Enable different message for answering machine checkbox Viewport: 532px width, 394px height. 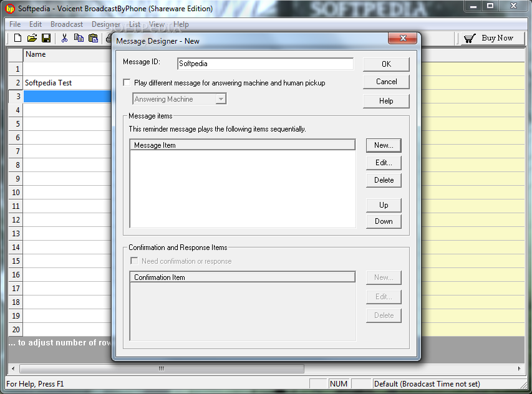127,82
